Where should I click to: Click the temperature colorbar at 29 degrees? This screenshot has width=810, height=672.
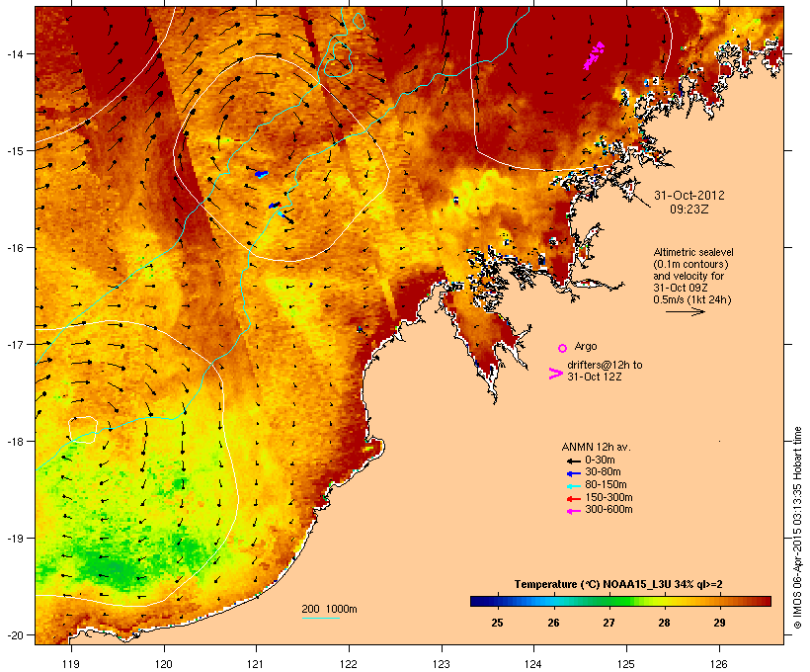pyautogui.click(x=719, y=601)
